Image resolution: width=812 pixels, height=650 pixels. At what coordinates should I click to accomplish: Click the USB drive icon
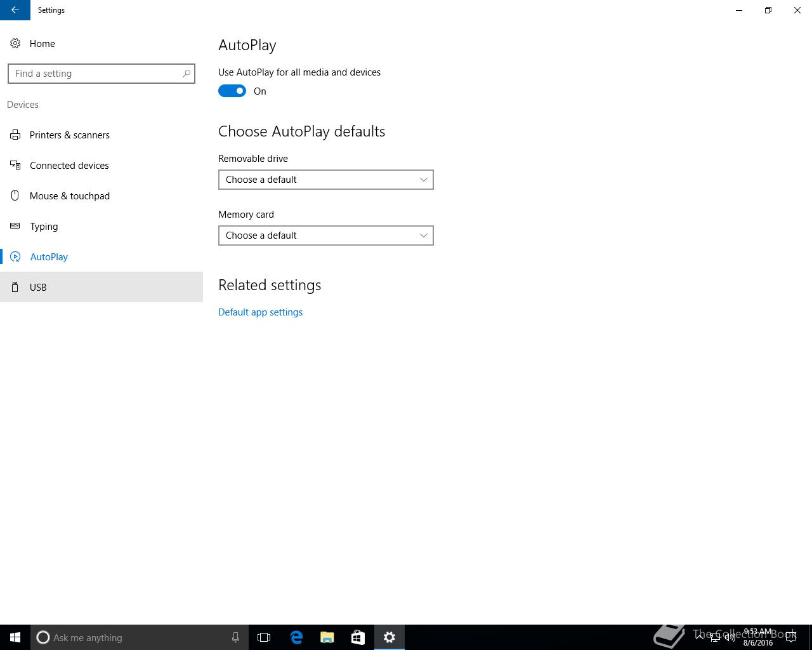point(15,287)
